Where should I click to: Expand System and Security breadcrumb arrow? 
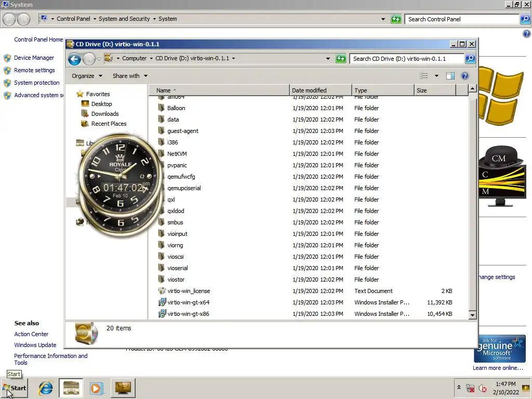(154, 19)
